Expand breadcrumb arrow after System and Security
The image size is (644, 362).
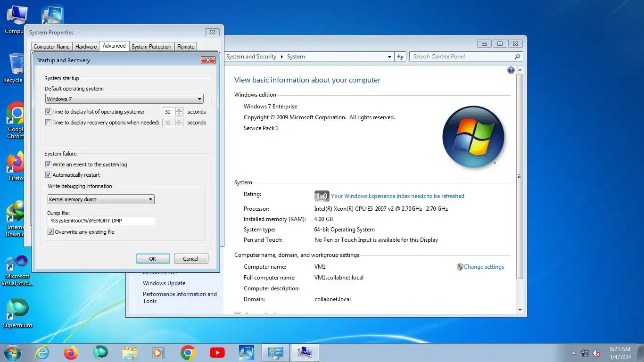pos(282,57)
